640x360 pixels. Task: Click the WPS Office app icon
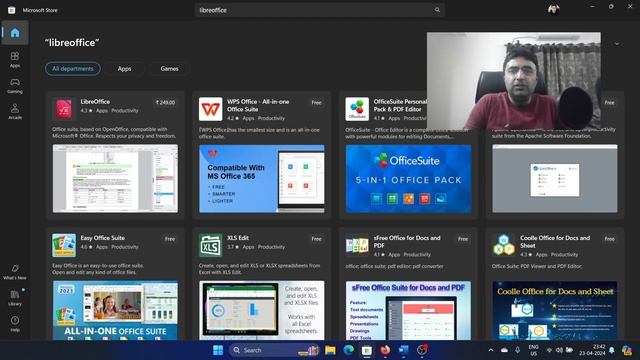pyautogui.click(x=211, y=109)
